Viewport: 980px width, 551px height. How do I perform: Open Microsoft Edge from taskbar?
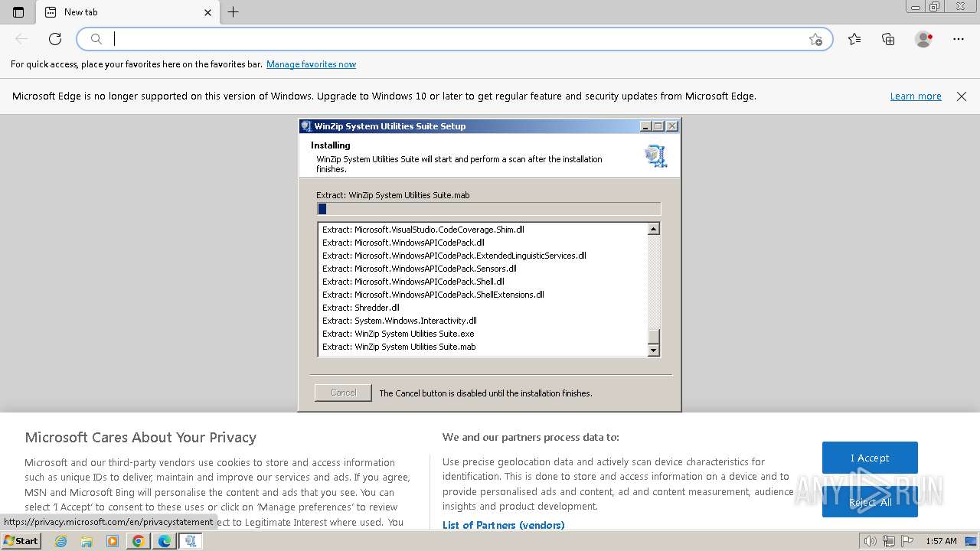pos(165,541)
